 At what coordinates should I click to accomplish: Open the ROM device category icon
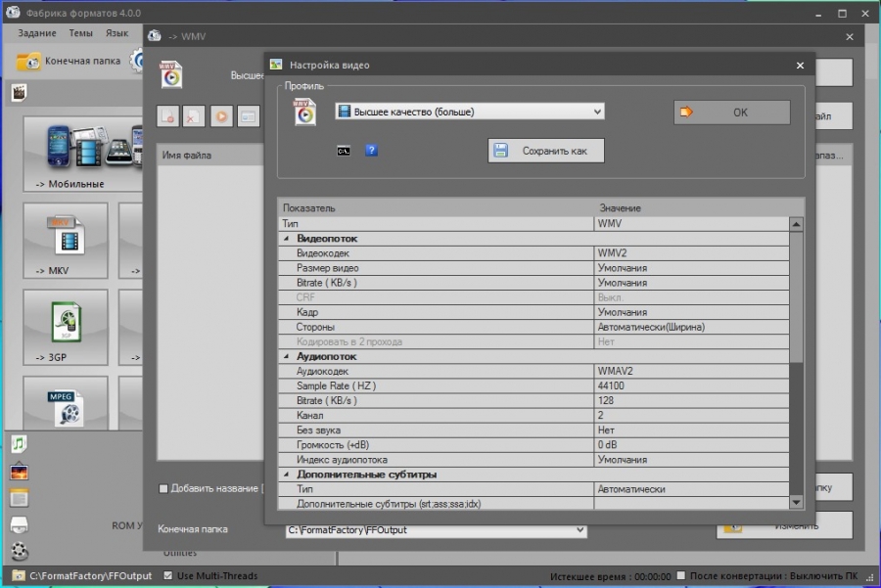click(20, 524)
